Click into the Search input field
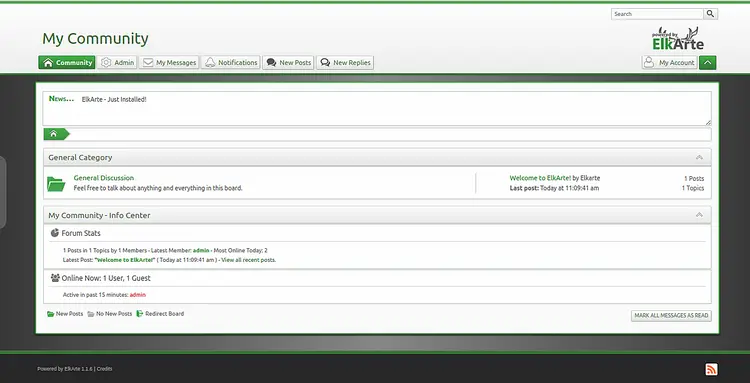 tap(657, 14)
